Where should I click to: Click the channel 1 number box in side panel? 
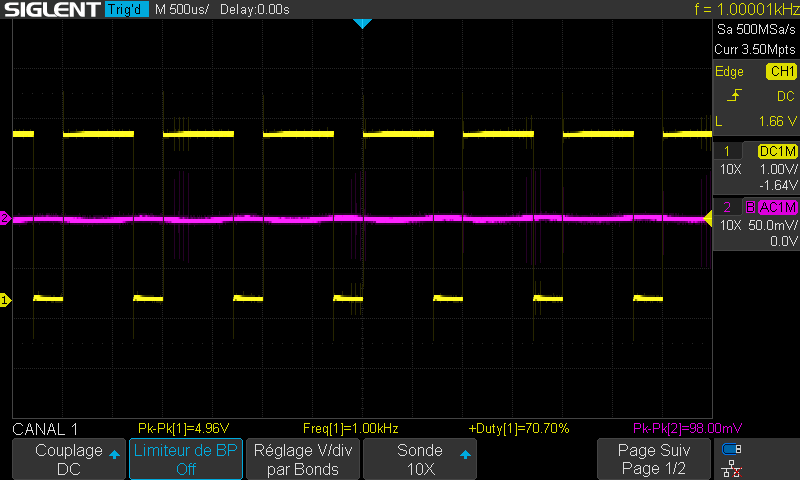pos(727,151)
